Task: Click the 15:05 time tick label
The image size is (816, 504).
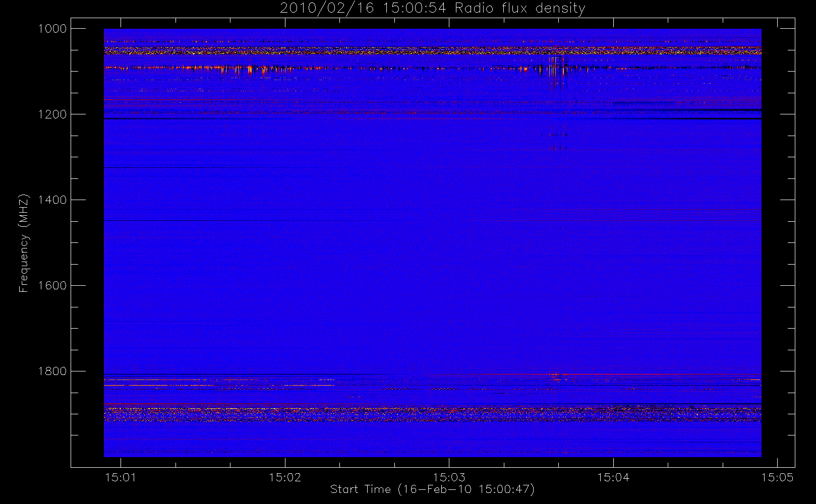Action: 778,477
